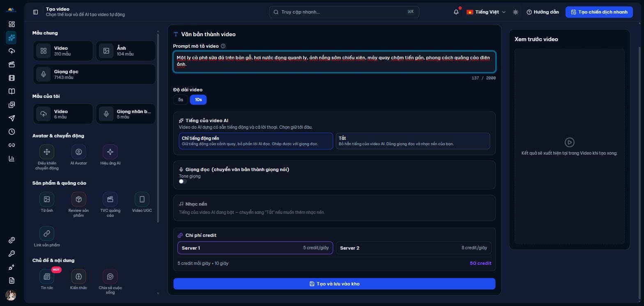Click into the video prompt text area
This screenshot has height=306, width=644.
pos(334,62)
